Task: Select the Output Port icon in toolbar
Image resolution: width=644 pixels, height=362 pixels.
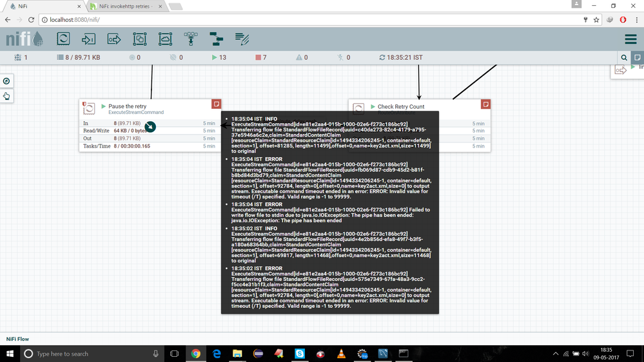Action: coord(114,39)
